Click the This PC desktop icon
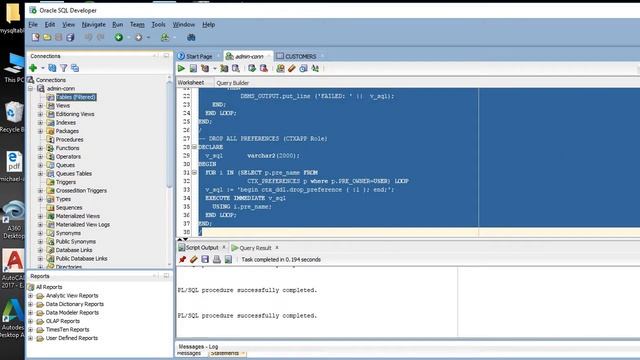 click(x=13, y=68)
